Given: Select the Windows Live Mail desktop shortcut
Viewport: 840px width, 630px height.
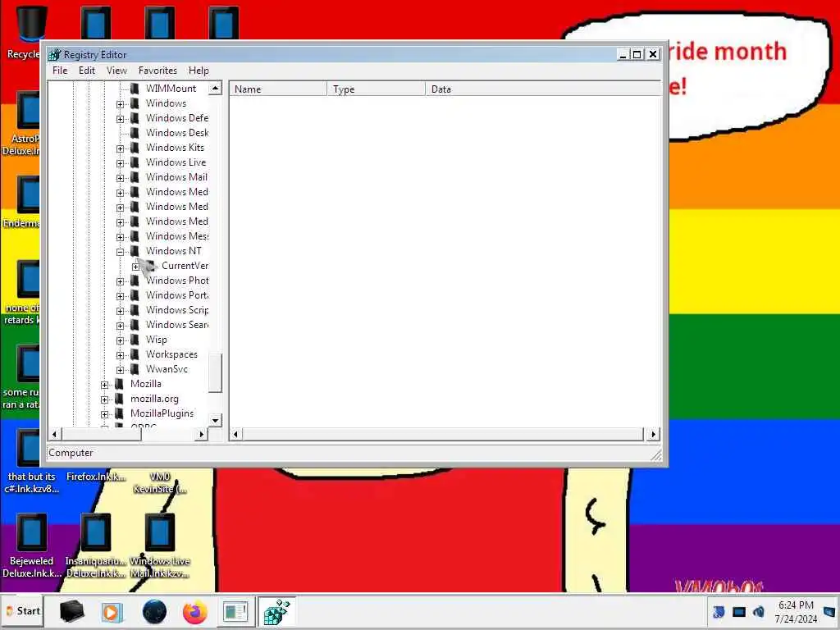Looking at the screenshot, I should point(160,546).
